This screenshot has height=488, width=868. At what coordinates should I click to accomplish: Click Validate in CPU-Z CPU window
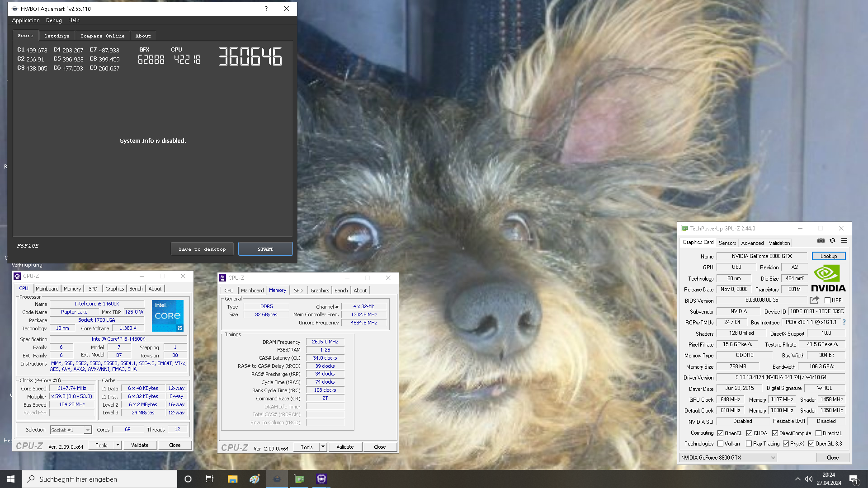pos(140,445)
